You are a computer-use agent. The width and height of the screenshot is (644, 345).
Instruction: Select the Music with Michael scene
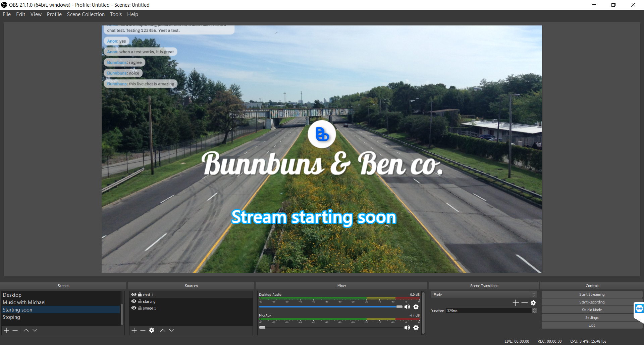24,302
